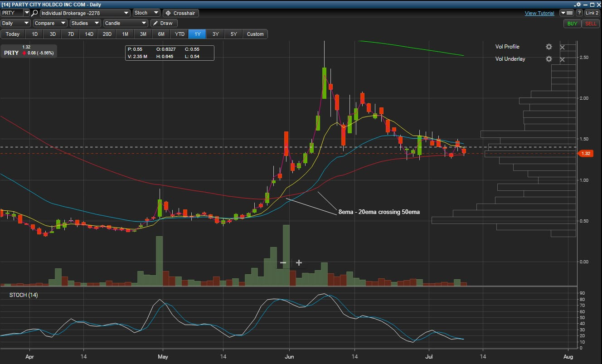Select the Custom time range
This screenshot has height=364, width=602.
click(255, 34)
